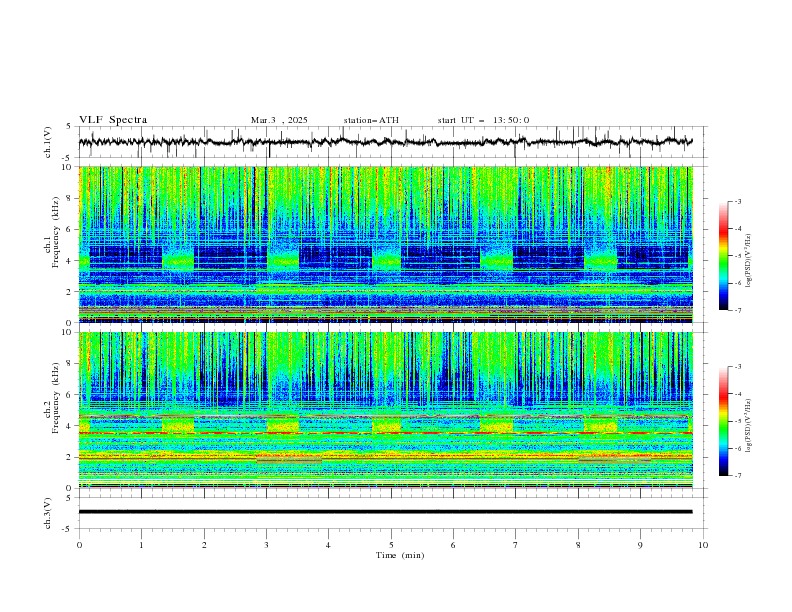792x612 pixels.
Task: Click the time axis tick label "5"
Action: point(391,545)
